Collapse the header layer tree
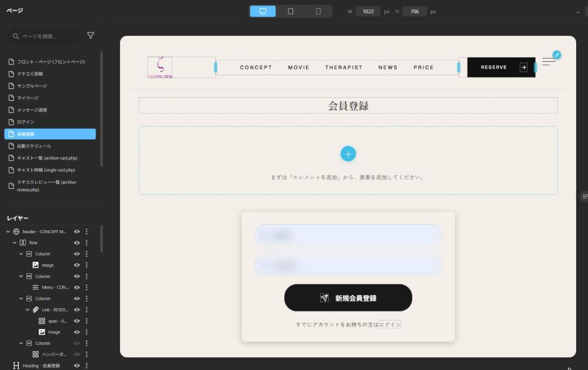The width and height of the screenshot is (588, 370). click(x=8, y=232)
